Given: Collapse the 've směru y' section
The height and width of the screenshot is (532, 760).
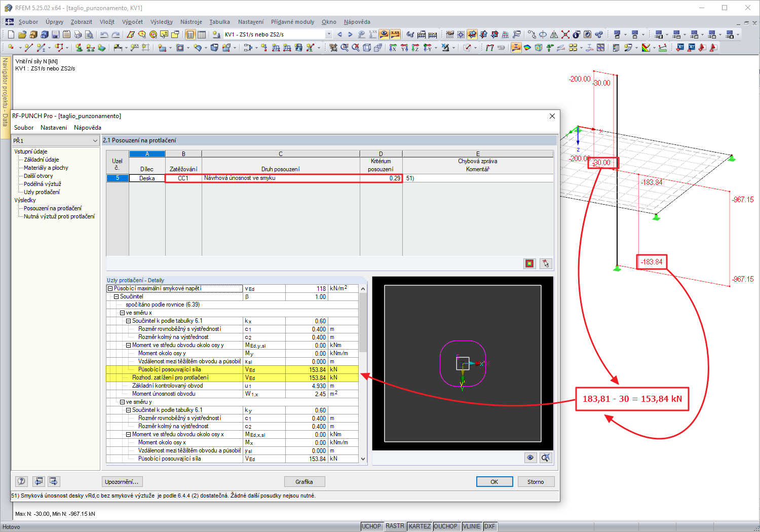Looking at the screenshot, I should coord(122,402).
